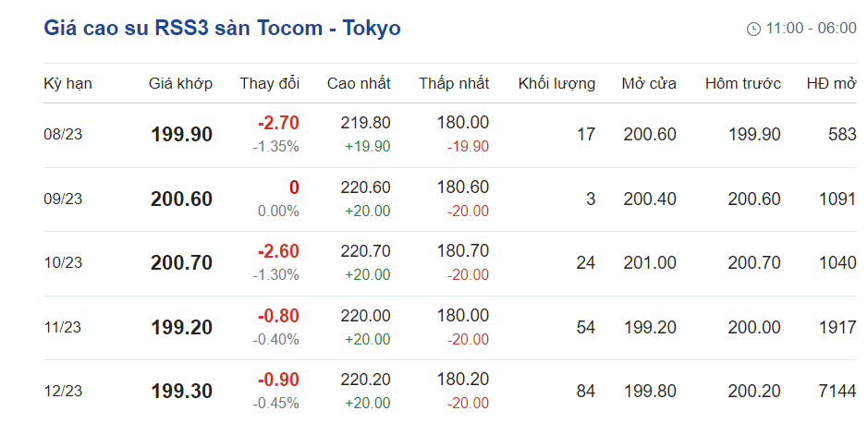Click the 7144 open interest value
Image resolution: width=868 pixels, height=423 pixels.
click(x=837, y=392)
